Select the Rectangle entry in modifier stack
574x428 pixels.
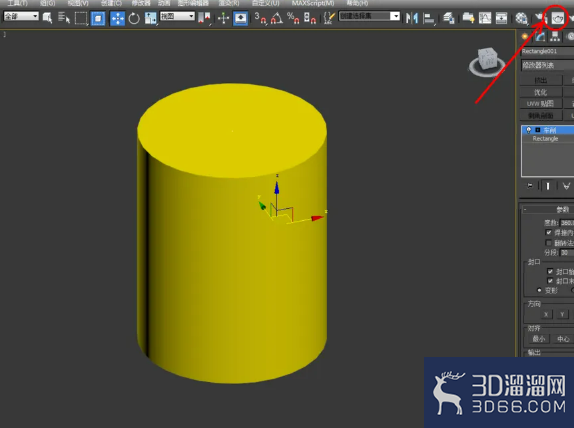pos(545,139)
